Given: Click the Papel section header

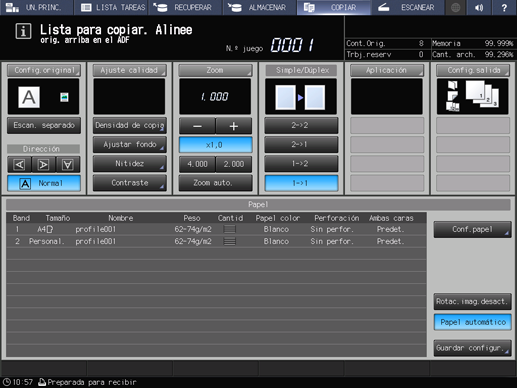Looking at the screenshot, I should pyautogui.click(x=258, y=204).
